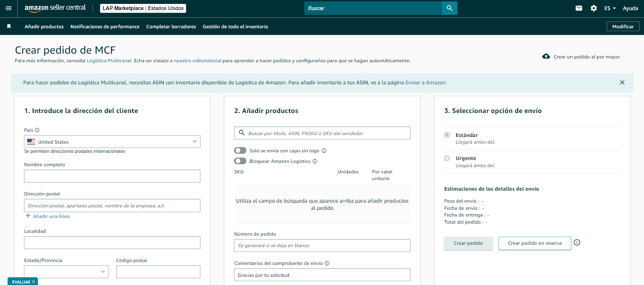Click the Modificar button
644x285 pixels.
coord(623,26)
